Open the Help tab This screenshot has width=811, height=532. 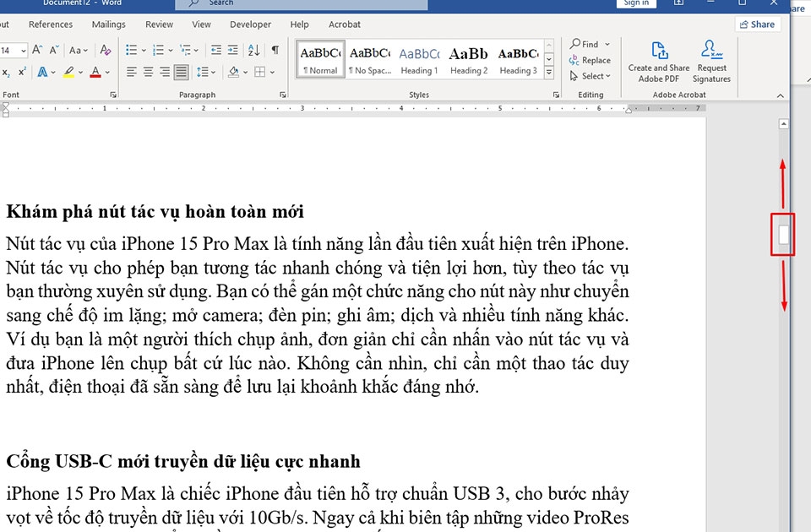point(299,24)
